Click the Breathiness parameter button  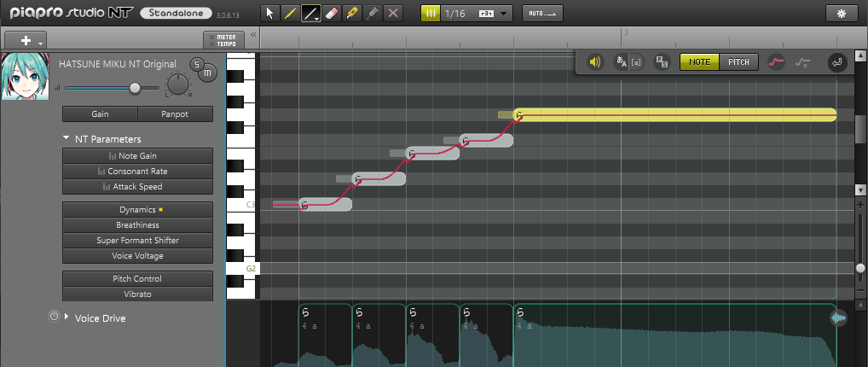(x=137, y=225)
